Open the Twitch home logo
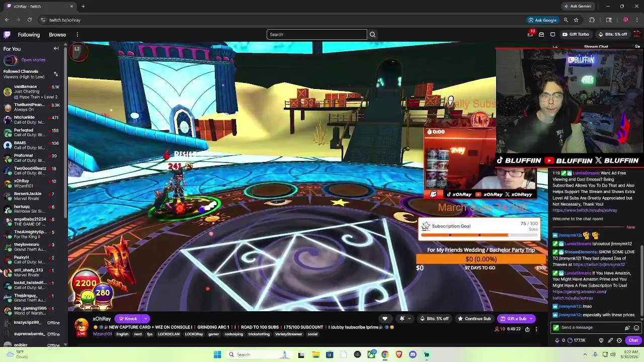644x362 pixels. (x=7, y=35)
